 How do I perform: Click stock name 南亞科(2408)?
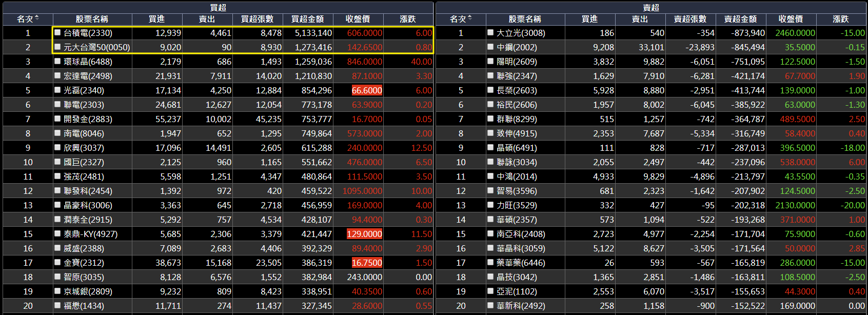[x=521, y=234]
